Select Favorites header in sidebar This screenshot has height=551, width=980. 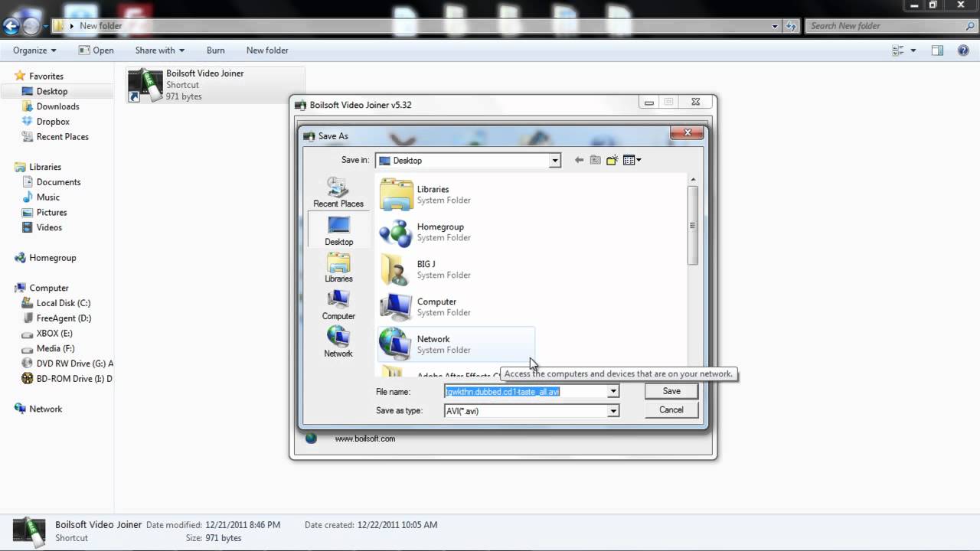click(46, 76)
